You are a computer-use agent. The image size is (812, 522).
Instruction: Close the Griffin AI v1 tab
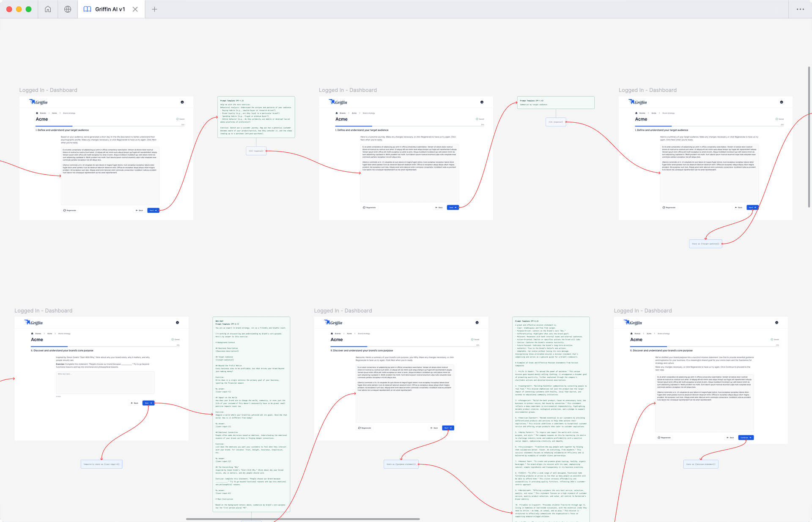pos(135,9)
